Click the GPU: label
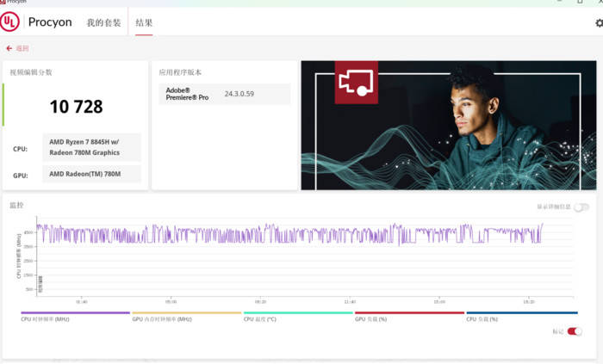 (21, 176)
